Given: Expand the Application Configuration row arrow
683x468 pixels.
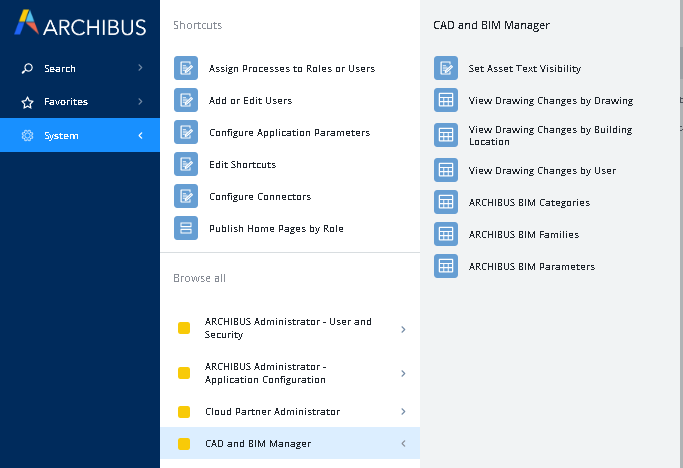Looking at the screenshot, I should coord(403,373).
